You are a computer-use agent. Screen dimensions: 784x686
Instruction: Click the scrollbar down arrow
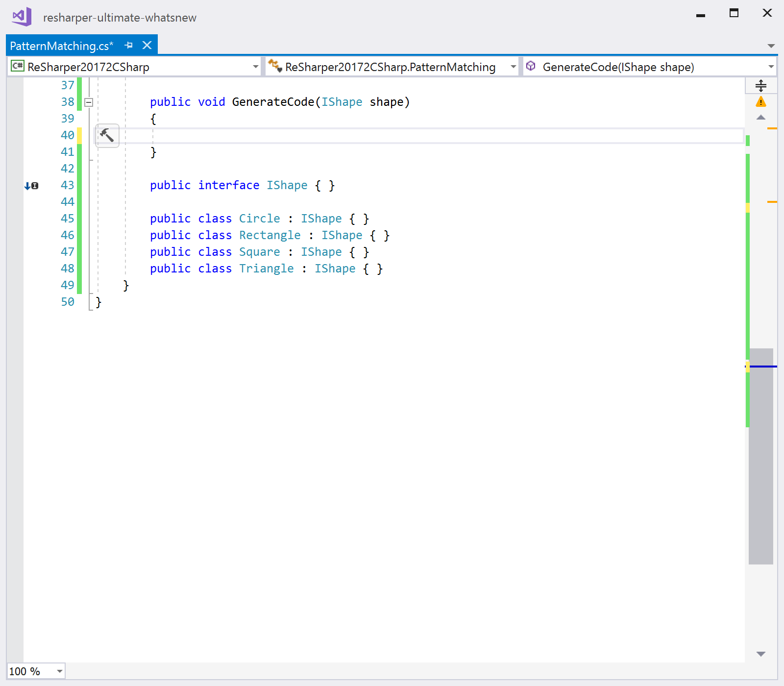(x=760, y=654)
